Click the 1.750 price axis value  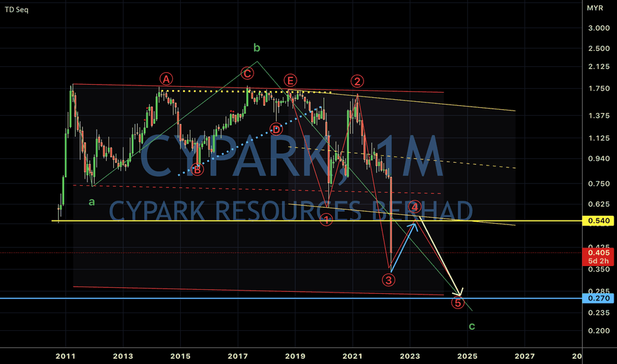click(x=599, y=89)
